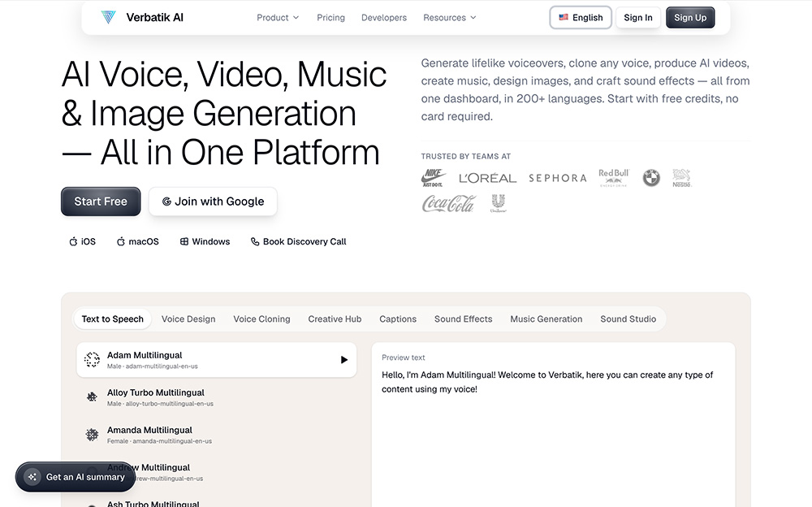Click the Nestlé logo

[681, 178]
